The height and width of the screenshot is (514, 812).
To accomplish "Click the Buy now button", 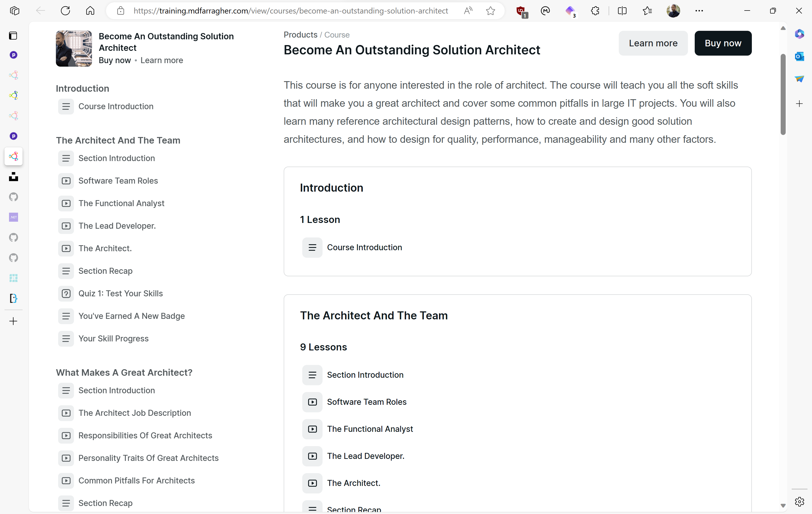I will [x=723, y=43].
